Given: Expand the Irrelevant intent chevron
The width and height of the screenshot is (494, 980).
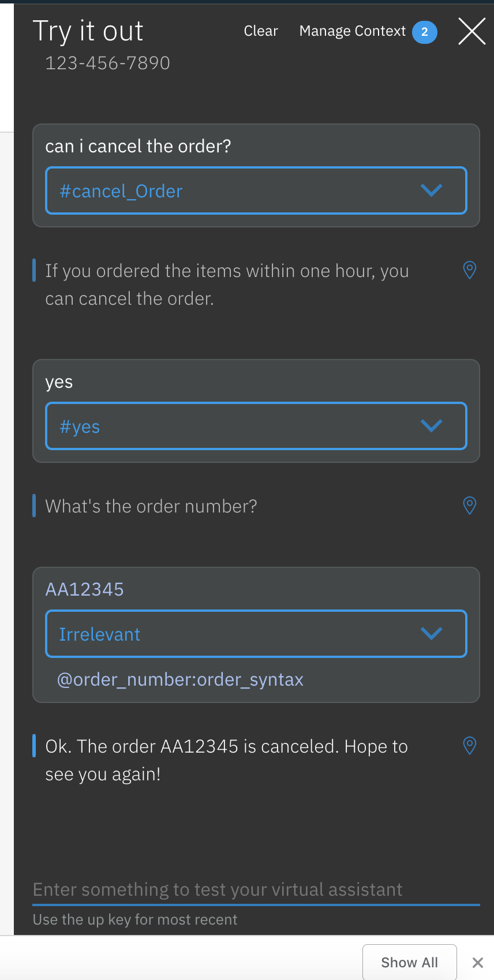Looking at the screenshot, I should pos(431,634).
